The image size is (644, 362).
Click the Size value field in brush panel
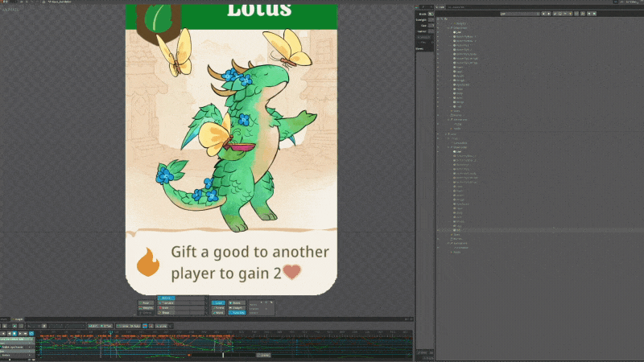(431, 26)
